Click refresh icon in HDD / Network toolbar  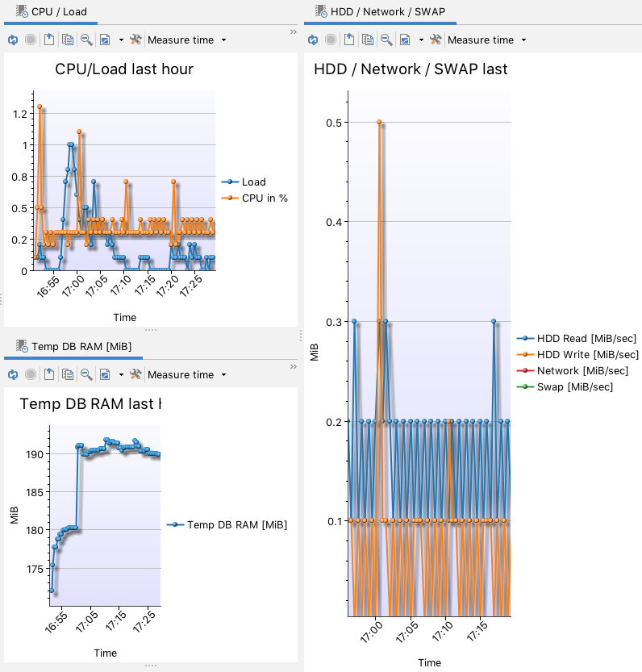pos(313,40)
